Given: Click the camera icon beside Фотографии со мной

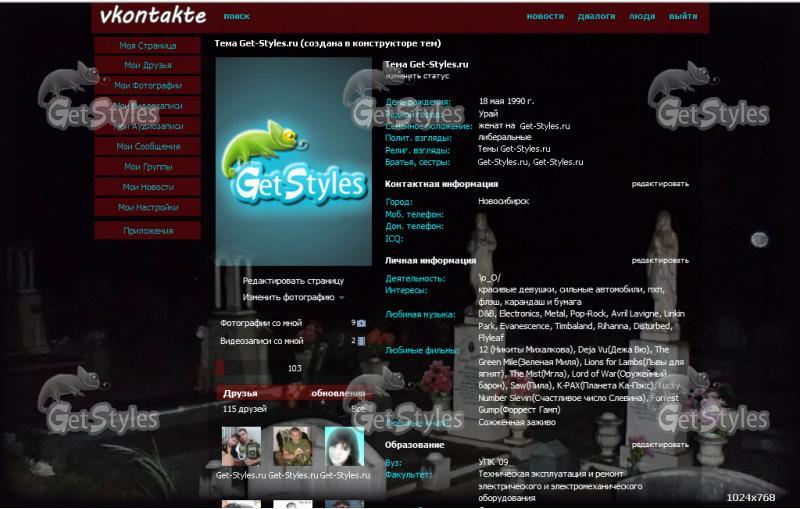Looking at the screenshot, I should pyautogui.click(x=362, y=323).
